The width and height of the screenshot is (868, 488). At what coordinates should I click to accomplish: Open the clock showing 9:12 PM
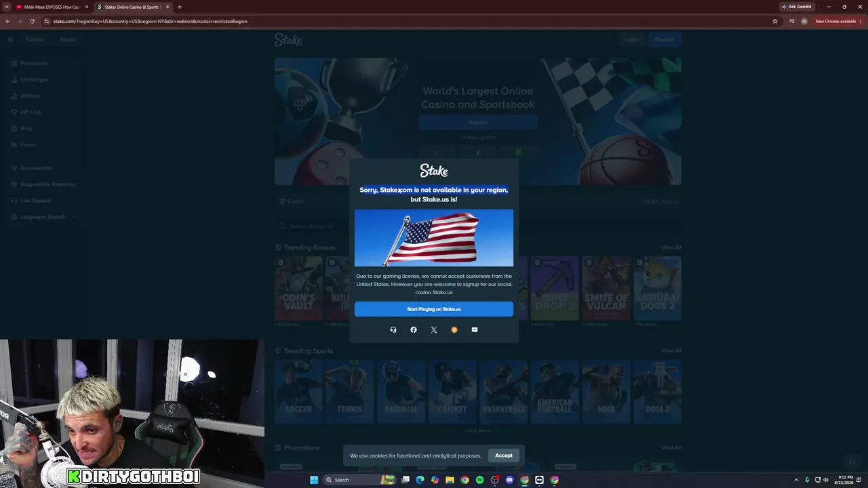[x=845, y=480]
